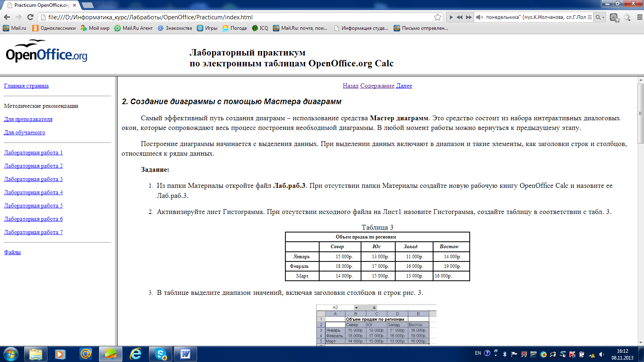Viewport: 644px width, 362px height.
Task: Open the Mail.Ru: почта bookmark
Action: tap(300, 28)
